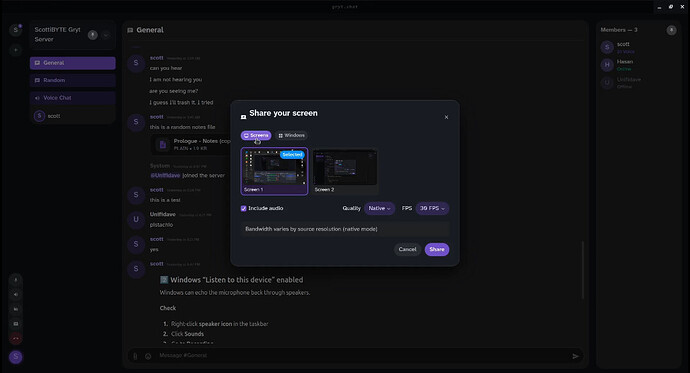Click the screen share icon in voice controls

tap(16, 324)
